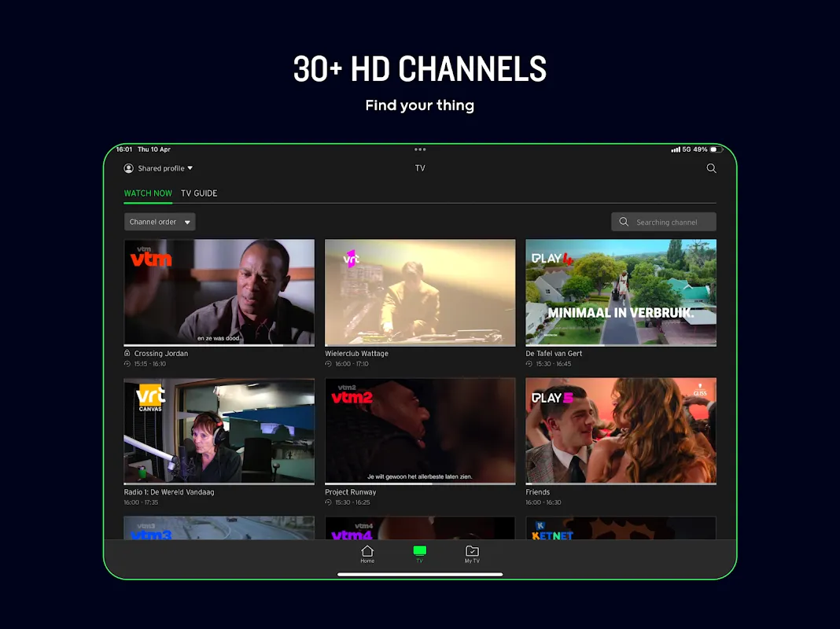Viewport: 840px width, 629px height.
Task: Click the 16:01 clock in status bar
Action: point(124,149)
